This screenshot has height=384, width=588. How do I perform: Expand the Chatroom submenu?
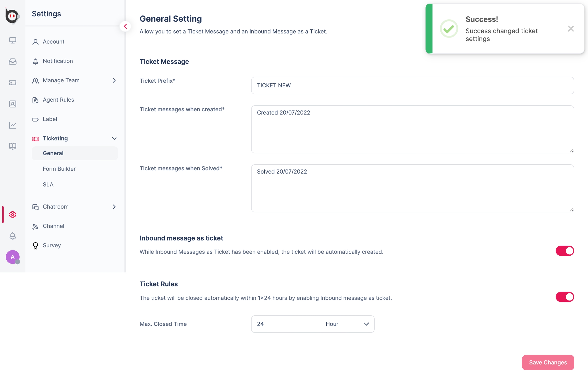click(114, 207)
